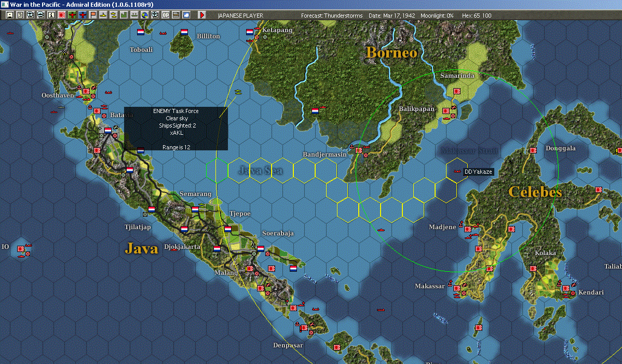Open the information 'i' toolbar icon
The image size is (622, 364).
pyautogui.click(x=51, y=15)
